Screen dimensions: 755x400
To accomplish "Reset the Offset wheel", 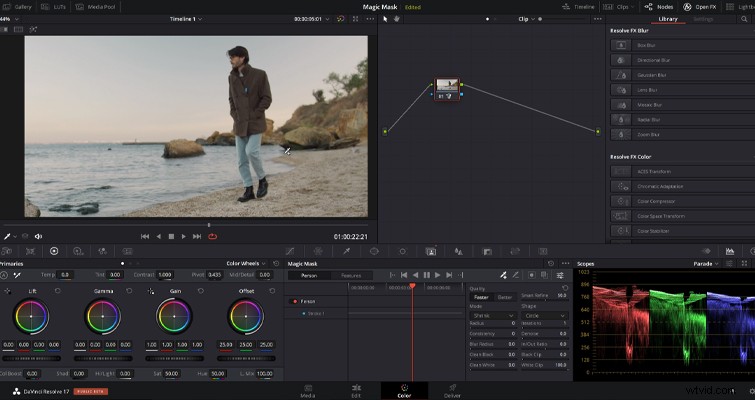I will tap(272, 291).
